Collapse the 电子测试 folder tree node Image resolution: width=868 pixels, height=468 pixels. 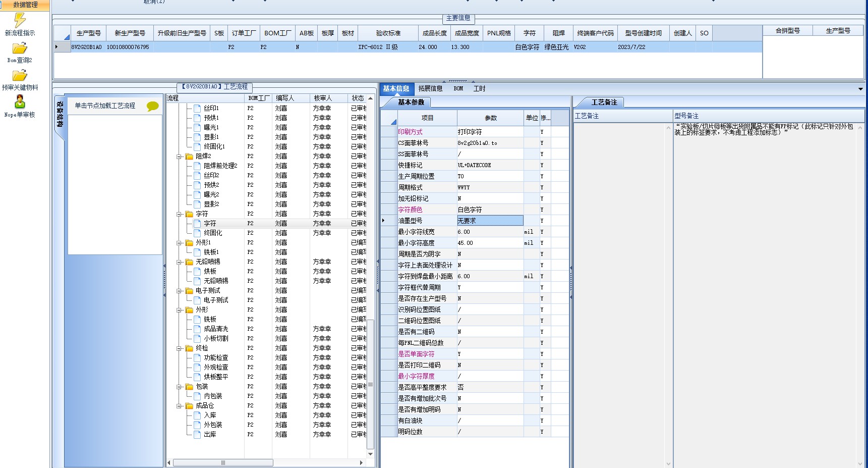179,291
